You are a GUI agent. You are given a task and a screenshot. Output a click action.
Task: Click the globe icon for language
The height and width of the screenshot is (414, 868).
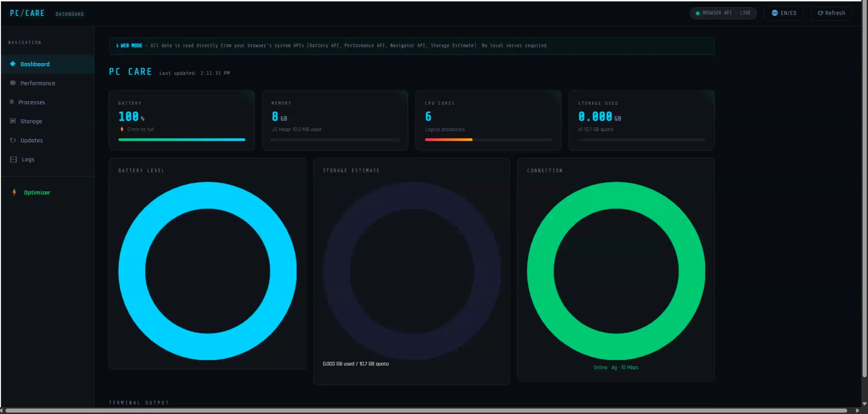click(x=775, y=13)
